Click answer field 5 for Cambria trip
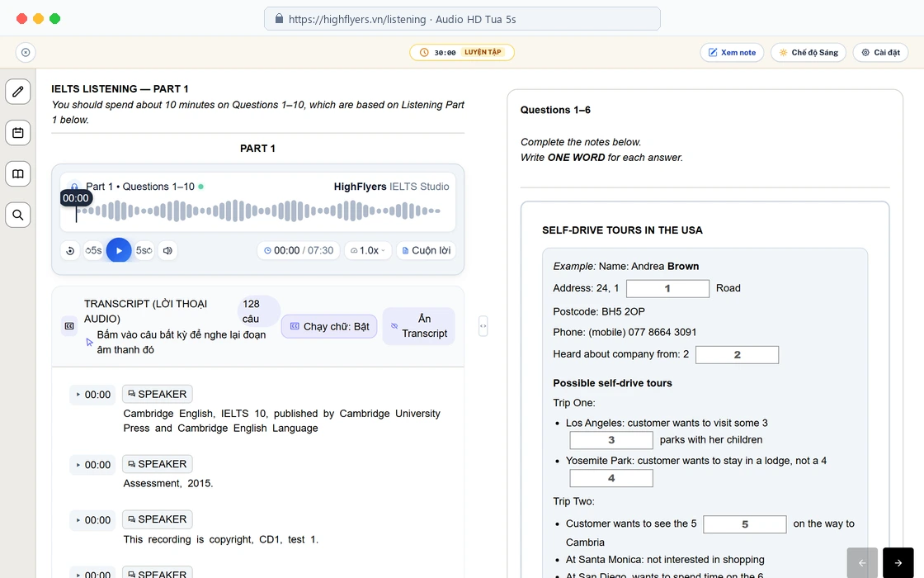 pos(745,524)
